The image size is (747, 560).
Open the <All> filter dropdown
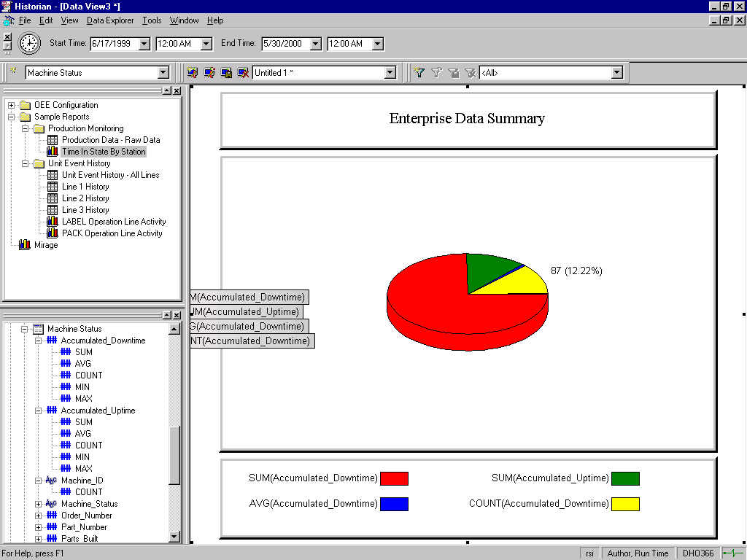point(616,73)
